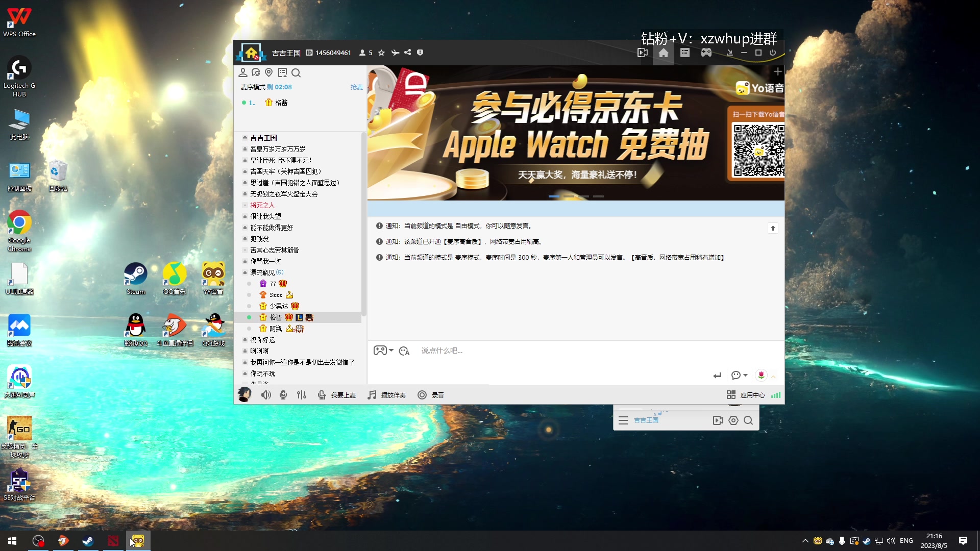980x551 pixels.
Task: Click the scroll-to-top arrow in chat area
Action: (773, 228)
